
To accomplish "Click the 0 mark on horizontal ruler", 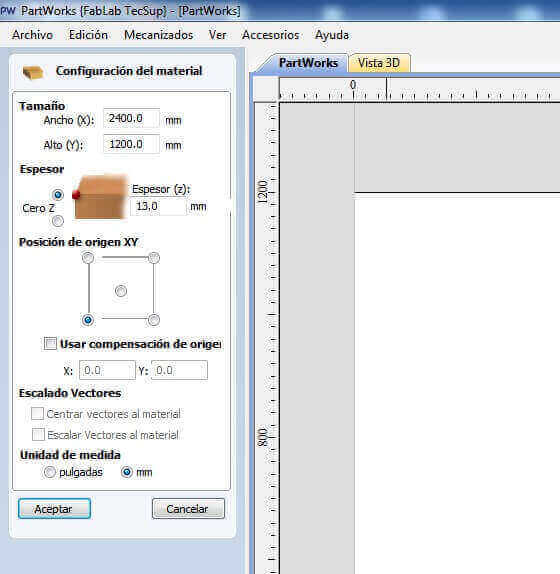I will coord(353,85).
